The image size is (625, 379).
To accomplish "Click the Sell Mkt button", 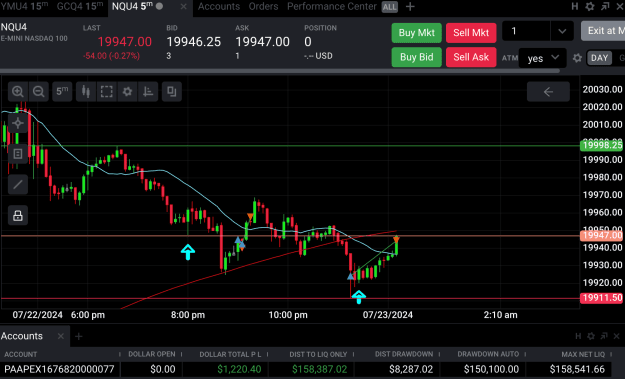I will coord(471,33).
